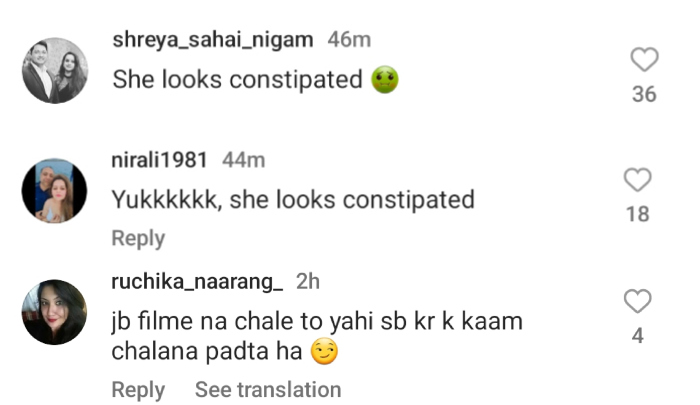Viewport: 700px width, 405px height.
Task: Click the 44m timestamp
Action: click(244, 160)
